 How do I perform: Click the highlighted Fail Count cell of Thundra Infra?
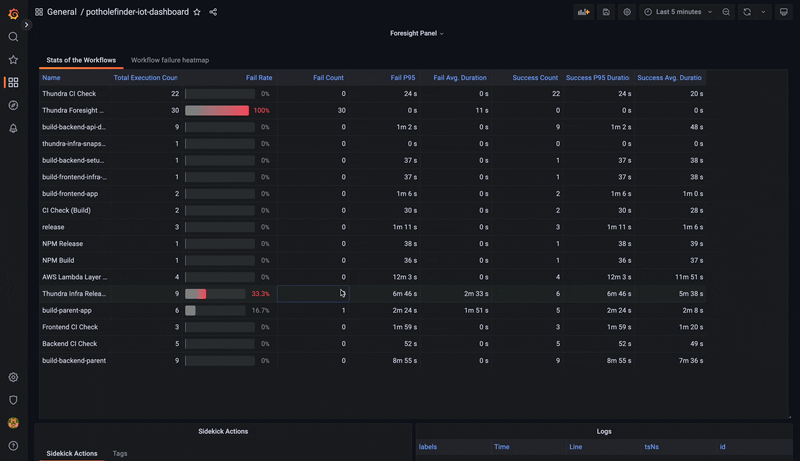pyautogui.click(x=313, y=294)
